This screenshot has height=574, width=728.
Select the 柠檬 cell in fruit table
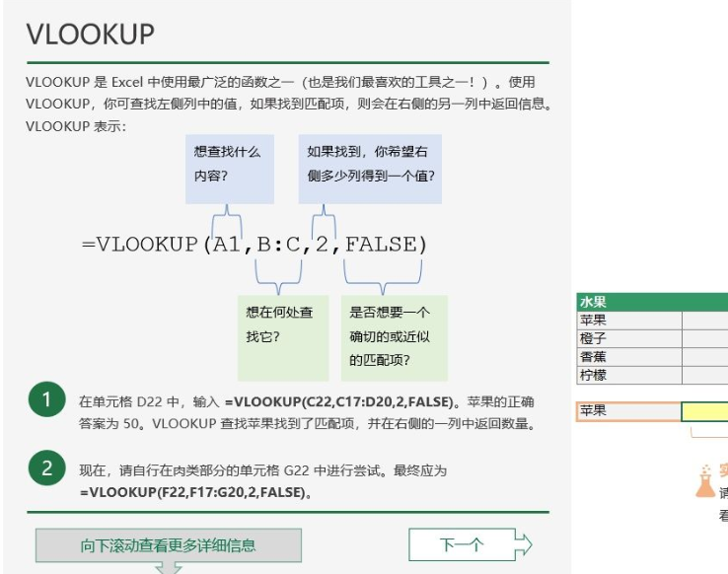click(x=629, y=375)
